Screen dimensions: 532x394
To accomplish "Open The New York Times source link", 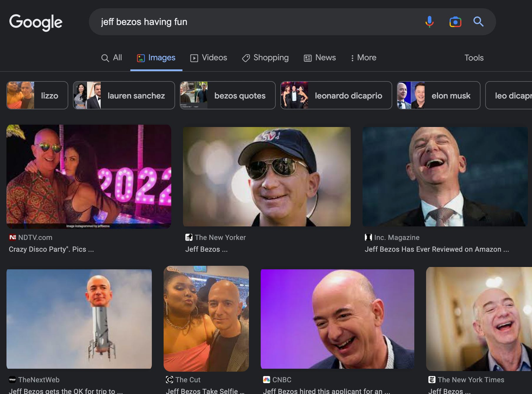I will click(471, 380).
